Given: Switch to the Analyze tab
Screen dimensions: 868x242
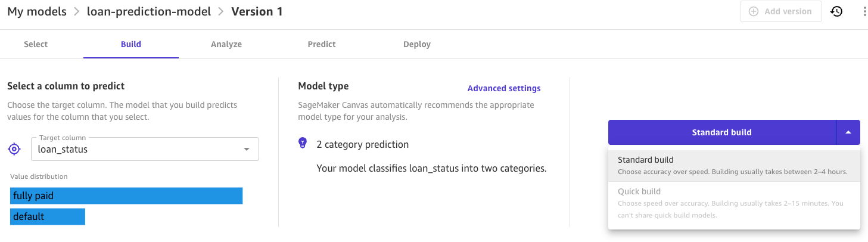Looking at the screenshot, I should tap(226, 44).
